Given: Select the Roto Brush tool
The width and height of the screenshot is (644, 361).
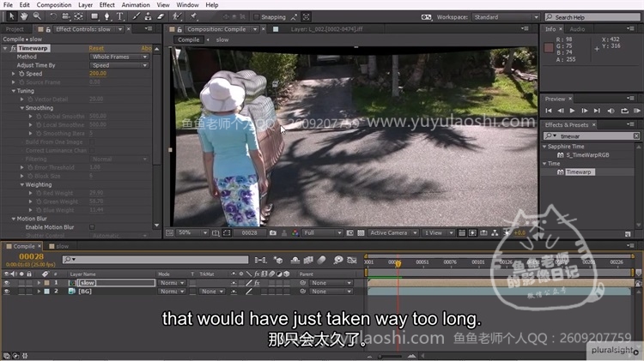Looking at the screenshot, I should click(x=177, y=16).
